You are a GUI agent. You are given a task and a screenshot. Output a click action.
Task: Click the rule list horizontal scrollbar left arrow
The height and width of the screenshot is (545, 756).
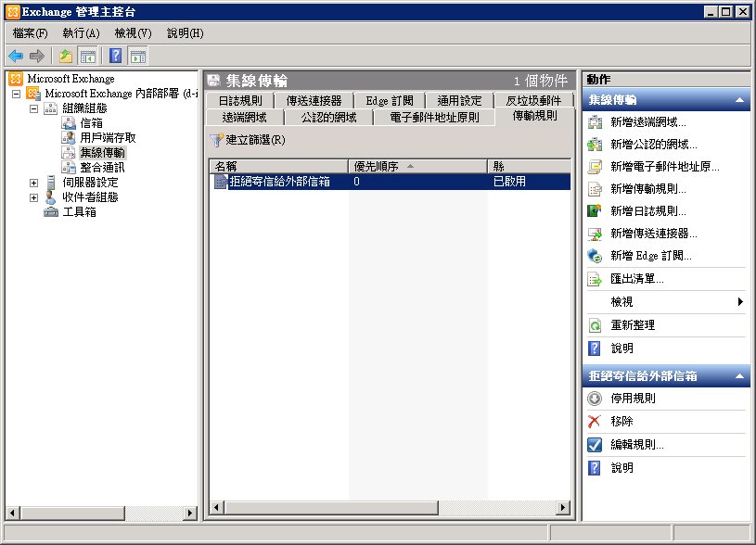pos(217,507)
